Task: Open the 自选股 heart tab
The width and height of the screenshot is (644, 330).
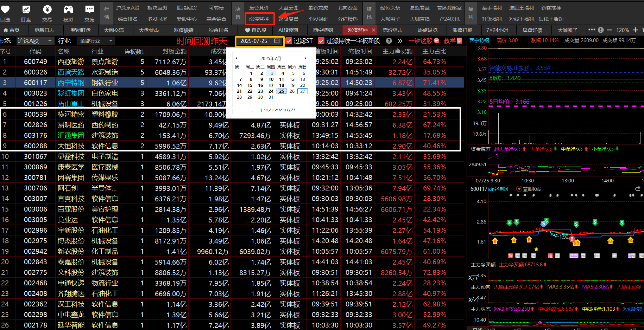Action: click(x=255, y=30)
